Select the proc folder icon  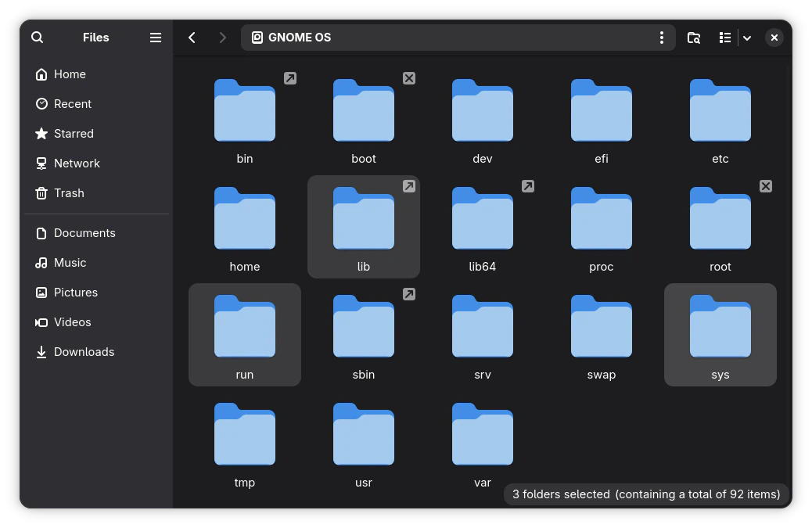tap(602, 218)
